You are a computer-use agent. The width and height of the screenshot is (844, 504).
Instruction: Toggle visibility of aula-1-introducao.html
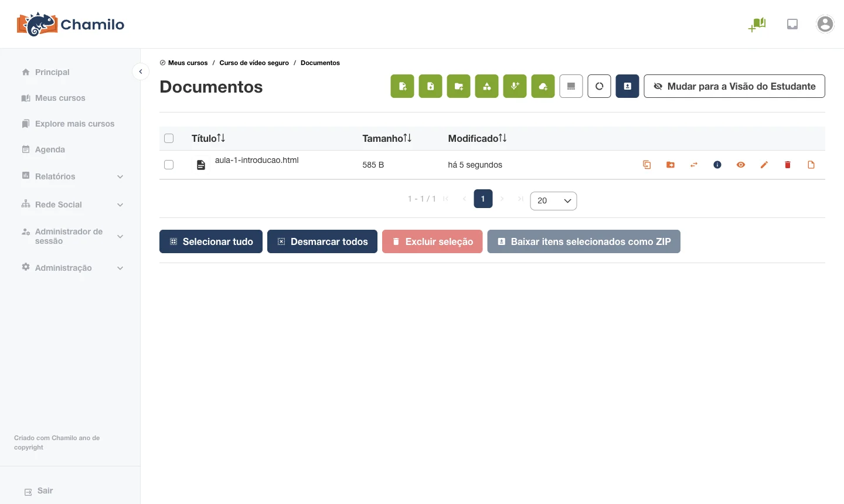click(x=741, y=165)
